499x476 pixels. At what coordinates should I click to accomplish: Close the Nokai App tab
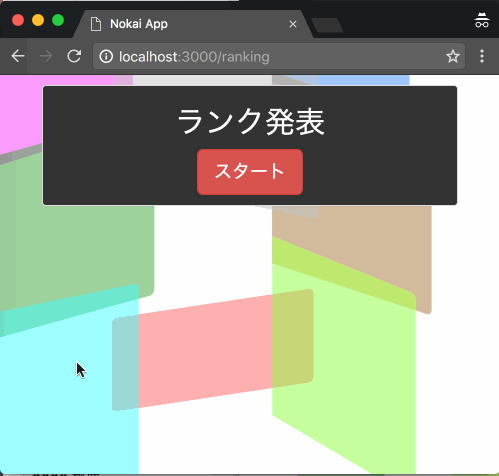(x=293, y=24)
